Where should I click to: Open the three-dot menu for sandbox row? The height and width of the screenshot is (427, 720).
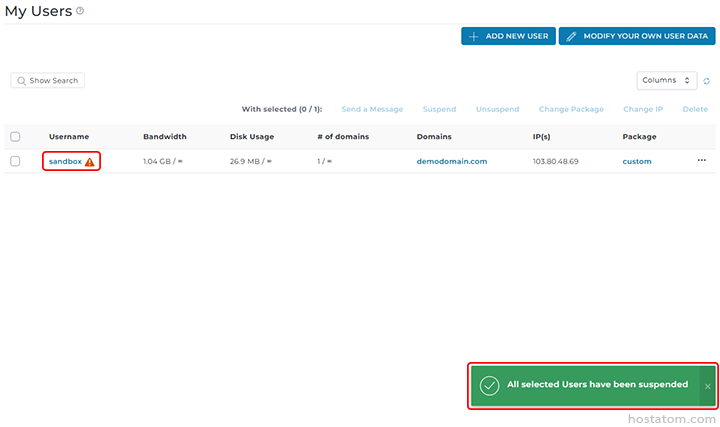[701, 161]
